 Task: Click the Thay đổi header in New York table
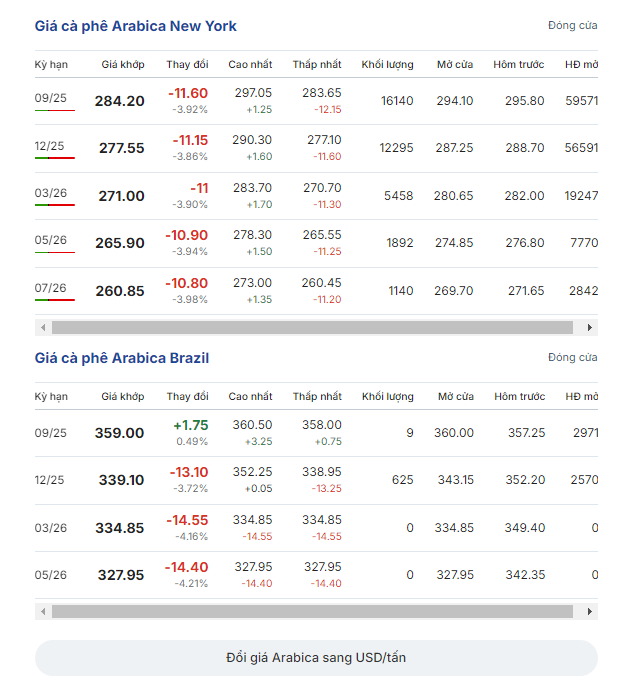coord(187,65)
